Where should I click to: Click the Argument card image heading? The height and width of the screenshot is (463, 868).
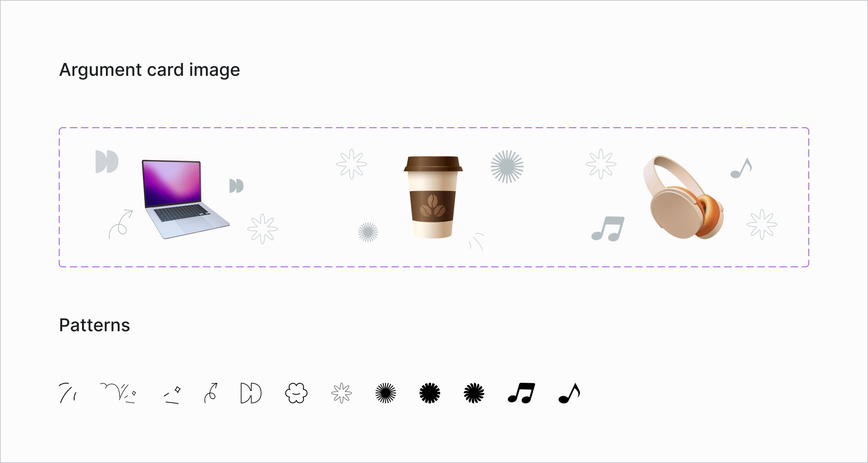pos(150,70)
